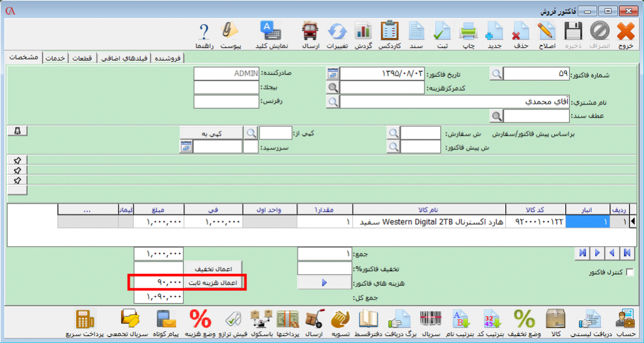This screenshot has width=644, height=343.
Task: Click the اعمال هزینه ثابت button
Action: pos(213,283)
